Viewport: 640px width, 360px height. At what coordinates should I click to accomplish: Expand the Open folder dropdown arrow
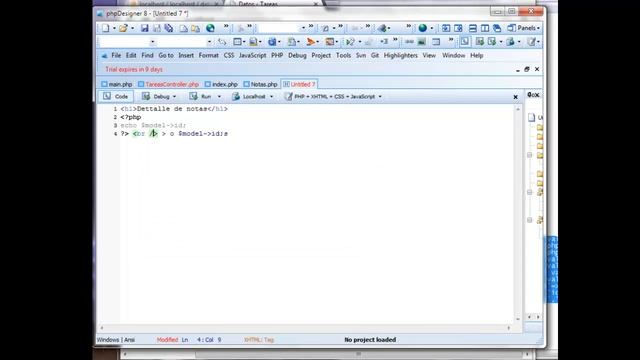point(132,28)
